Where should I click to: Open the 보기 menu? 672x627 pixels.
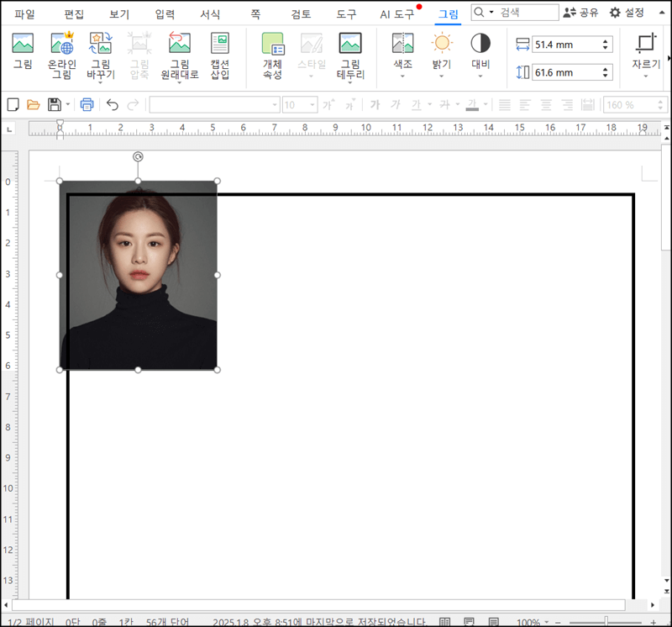(x=119, y=14)
